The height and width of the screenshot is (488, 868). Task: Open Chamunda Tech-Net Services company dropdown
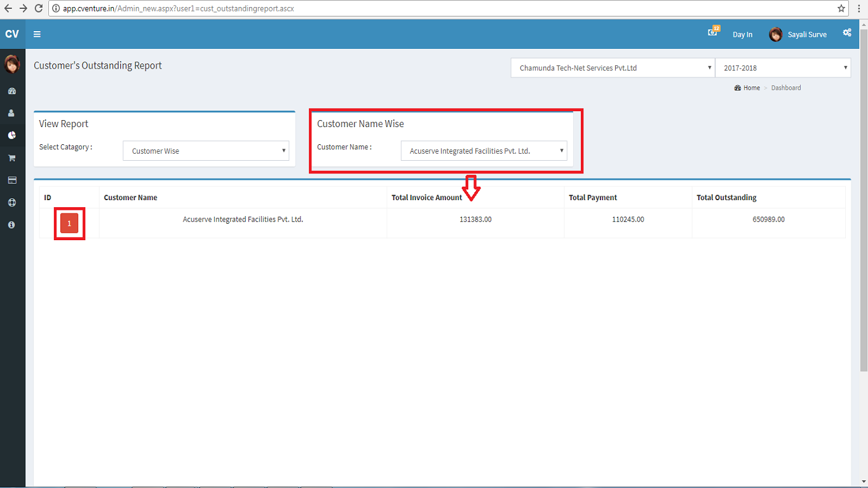click(613, 68)
